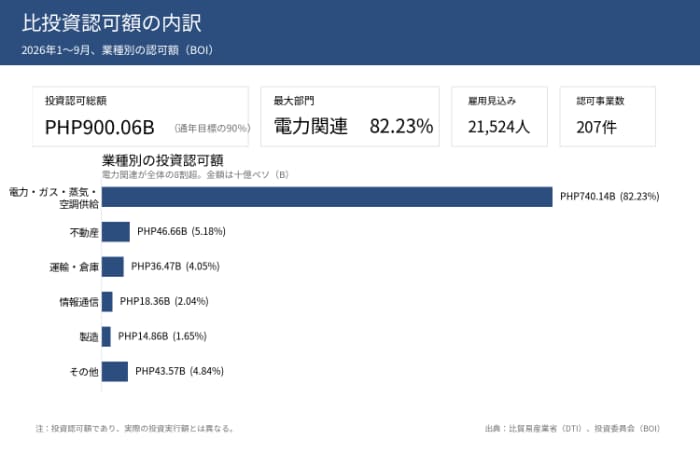Click the その他 axis label
The height and width of the screenshot is (466, 700).
pos(84,372)
